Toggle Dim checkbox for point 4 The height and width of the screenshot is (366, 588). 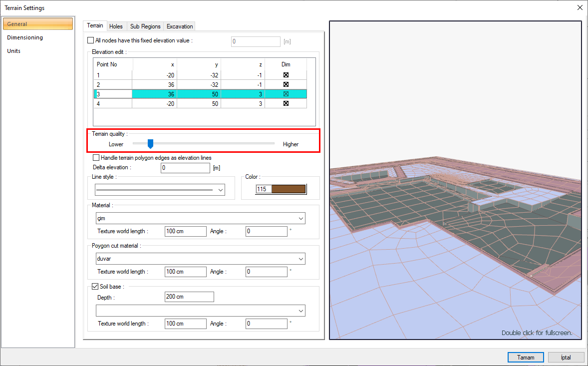pyautogui.click(x=286, y=103)
